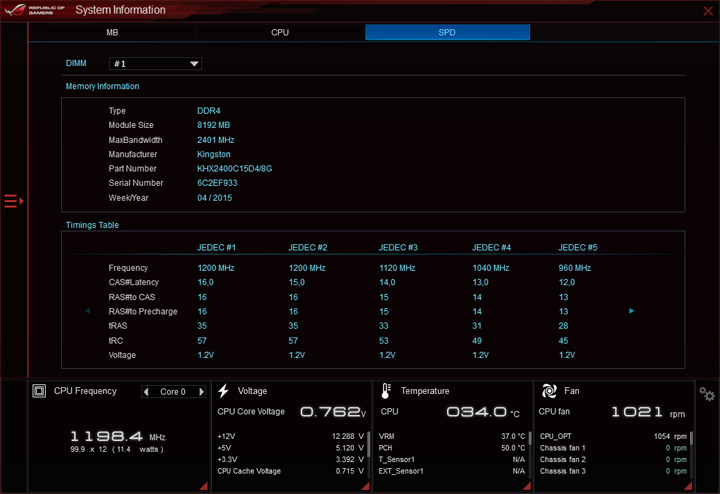Click the CPU Frequency chip icon
720x494 pixels.
(39, 391)
